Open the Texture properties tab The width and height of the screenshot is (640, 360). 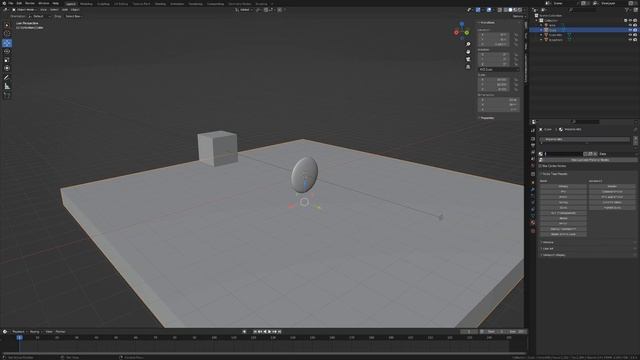click(x=533, y=231)
